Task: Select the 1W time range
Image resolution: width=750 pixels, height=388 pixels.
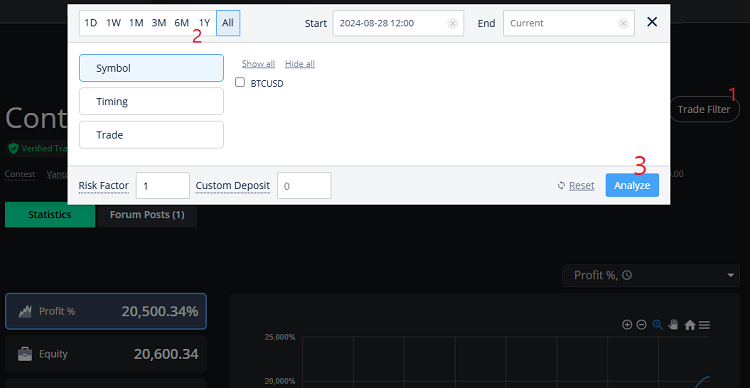Action: click(x=113, y=23)
